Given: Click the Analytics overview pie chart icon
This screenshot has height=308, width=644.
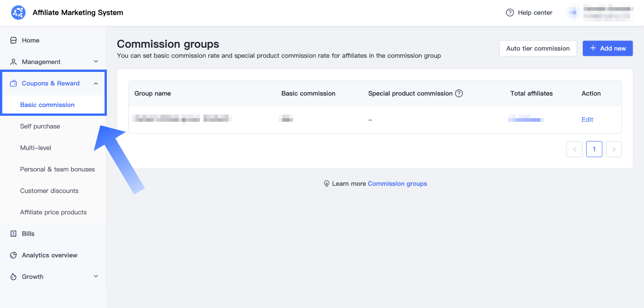Looking at the screenshot, I should (x=13, y=255).
